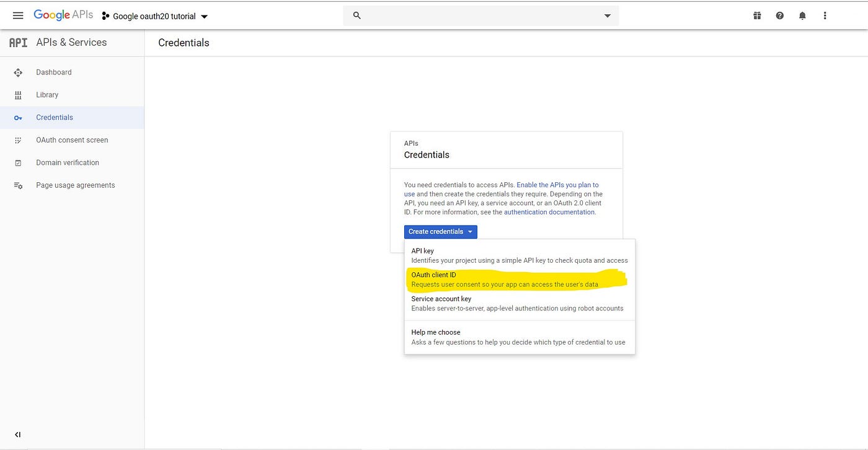Collapse the sidebar with the bottom arrow
This screenshot has height=450, width=868.
coord(17,435)
